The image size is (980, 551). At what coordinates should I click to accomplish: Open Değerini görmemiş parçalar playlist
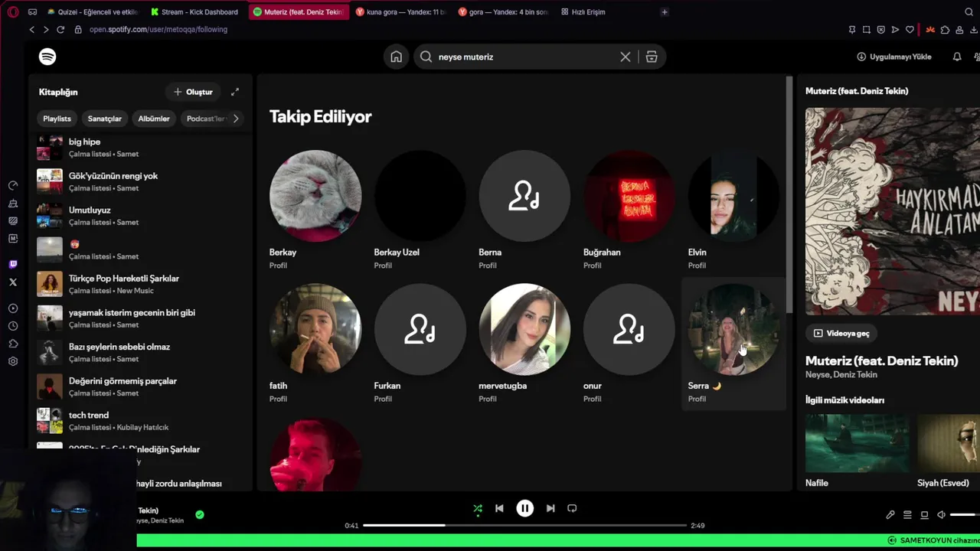point(141,386)
